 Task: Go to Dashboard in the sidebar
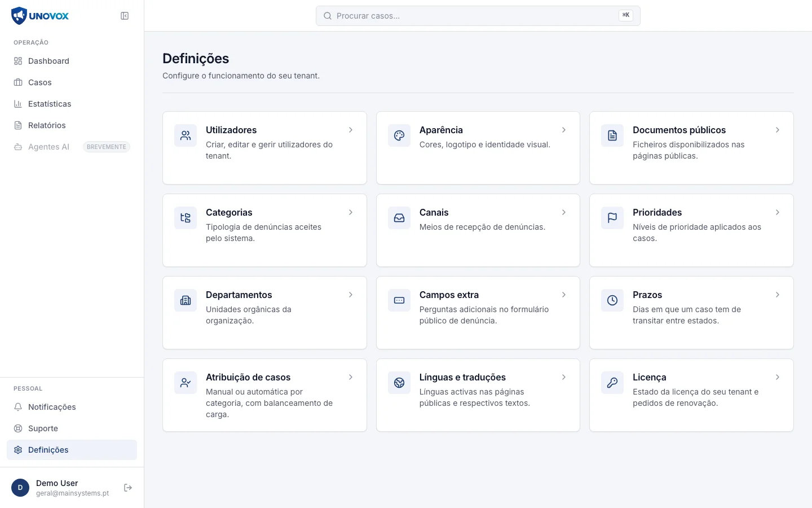coord(72,61)
